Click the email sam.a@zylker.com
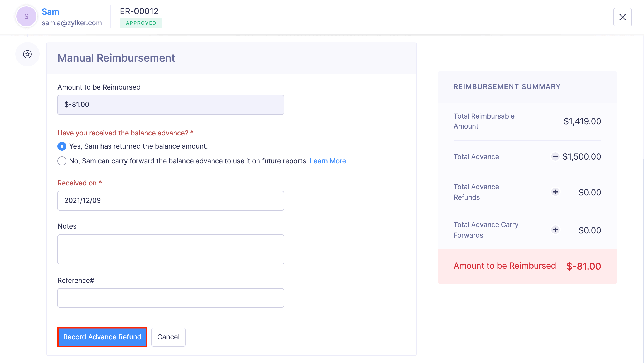 coord(71,23)
